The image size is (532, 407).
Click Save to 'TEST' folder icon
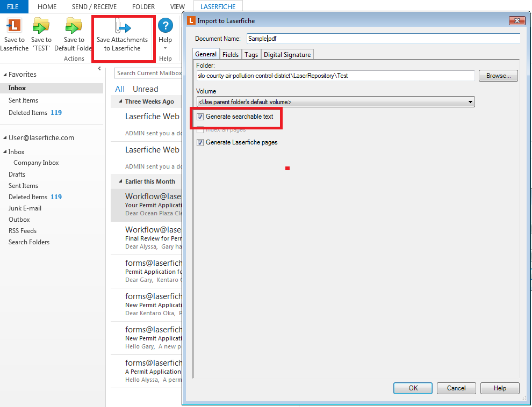pyautogui.click(x=41, y=26)
